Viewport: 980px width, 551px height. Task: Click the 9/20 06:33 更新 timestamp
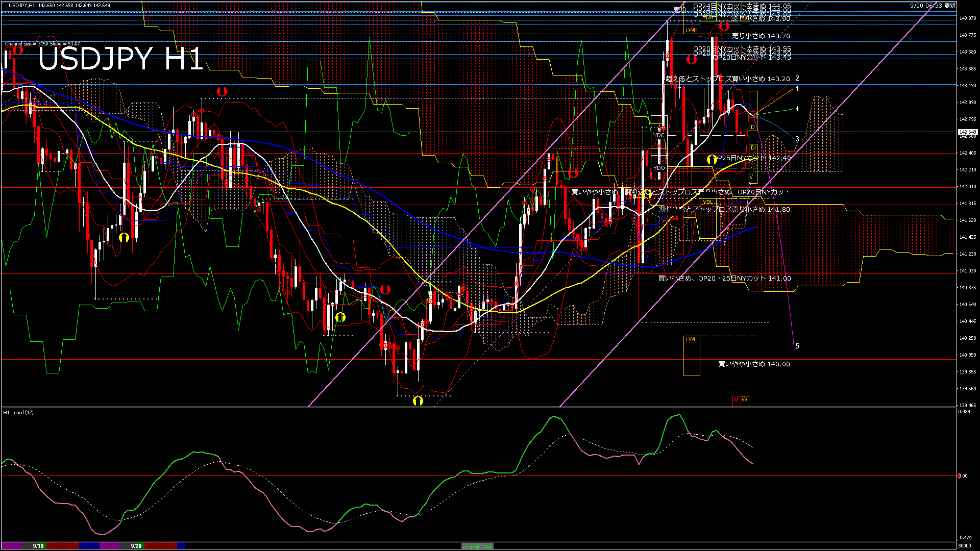932,6
